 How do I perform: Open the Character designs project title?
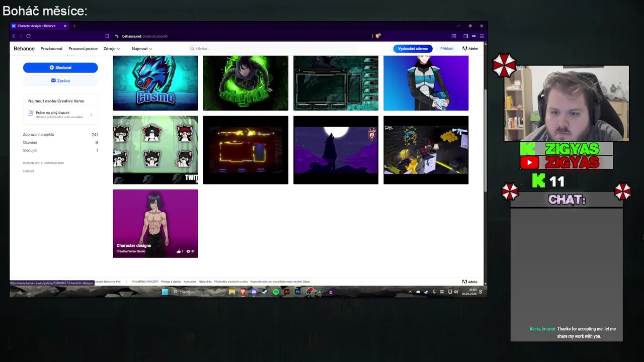pos(134,246)
